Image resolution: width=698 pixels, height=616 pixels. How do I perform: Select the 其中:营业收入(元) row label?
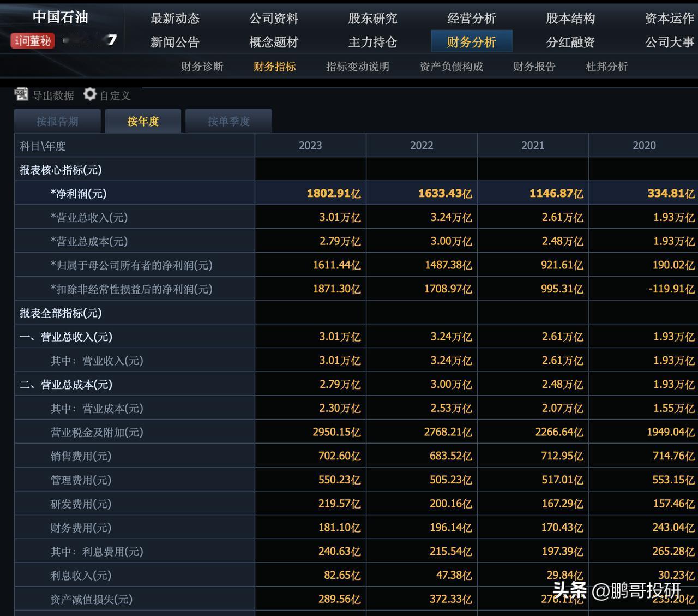click(97, 361)
